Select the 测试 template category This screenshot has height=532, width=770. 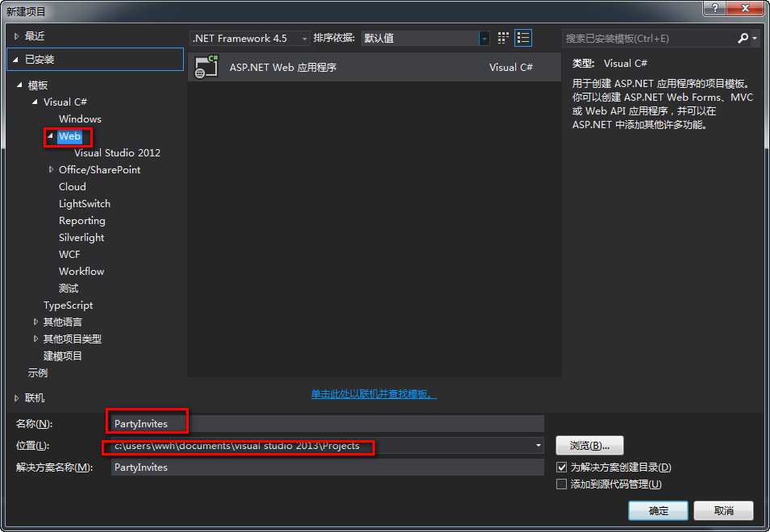click(69, 288)
